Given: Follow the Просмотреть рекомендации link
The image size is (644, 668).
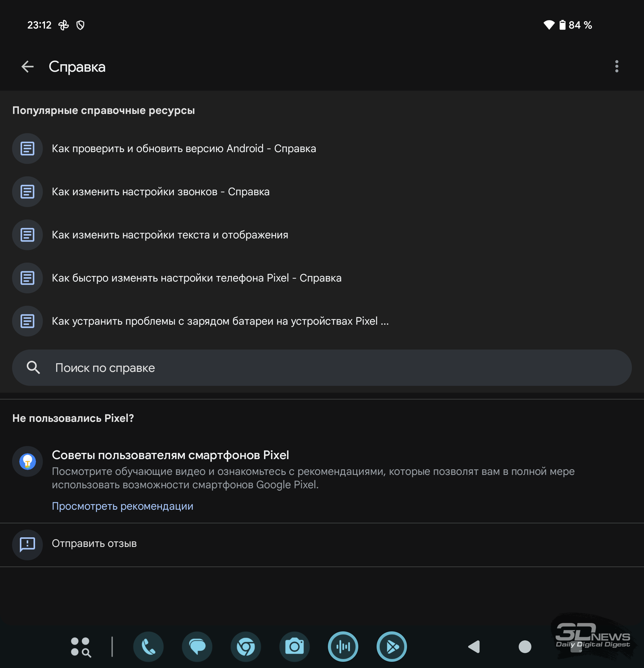Looking at the screenshot, I should coord(123,506).
